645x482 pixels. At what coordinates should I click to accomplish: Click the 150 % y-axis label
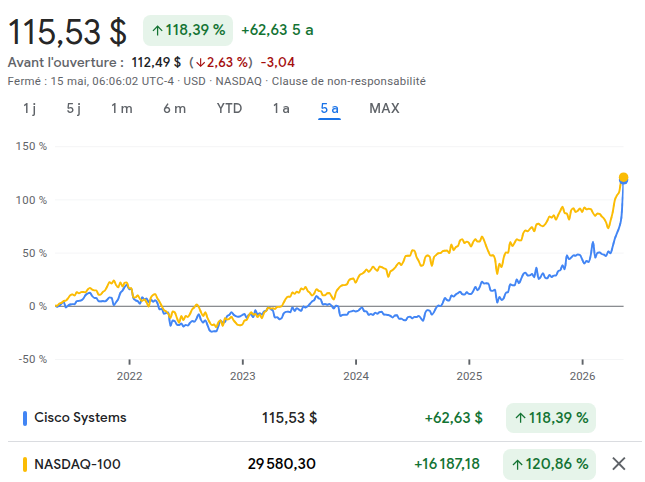point(31,146)
